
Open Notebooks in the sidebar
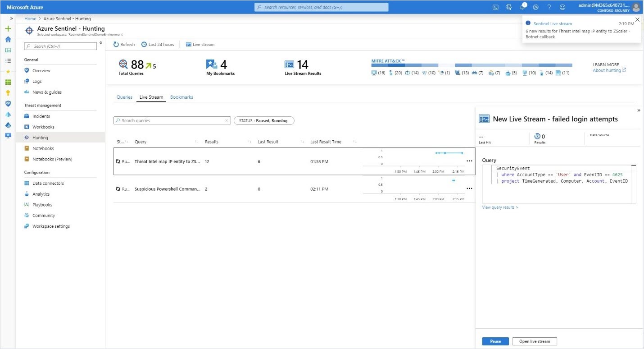click(x=43, y=148)
